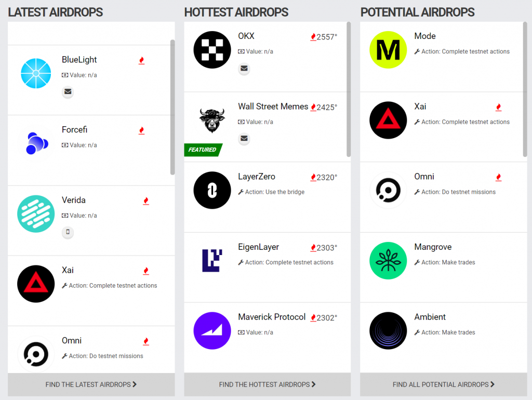Click the envelope icon under OKX
This screenshot has height=400, width=532.
click(x=244, y=69)
